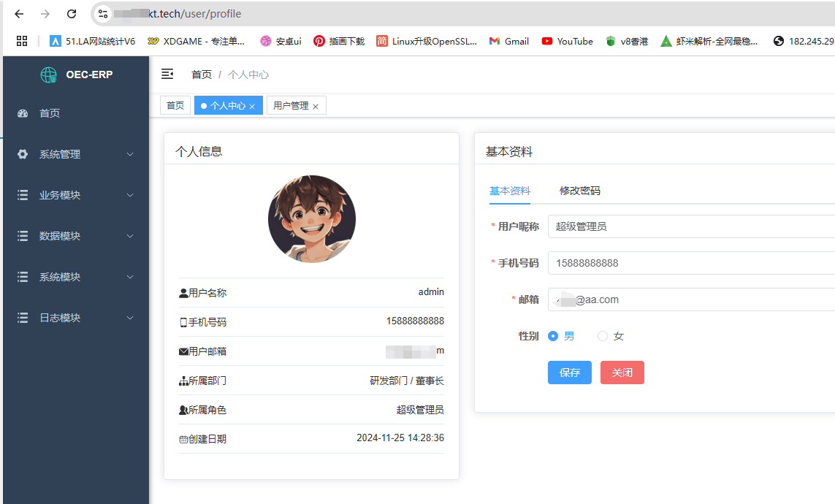Click the home icon beside 首页 menu
835x504 pixels.
pos(23,113)
